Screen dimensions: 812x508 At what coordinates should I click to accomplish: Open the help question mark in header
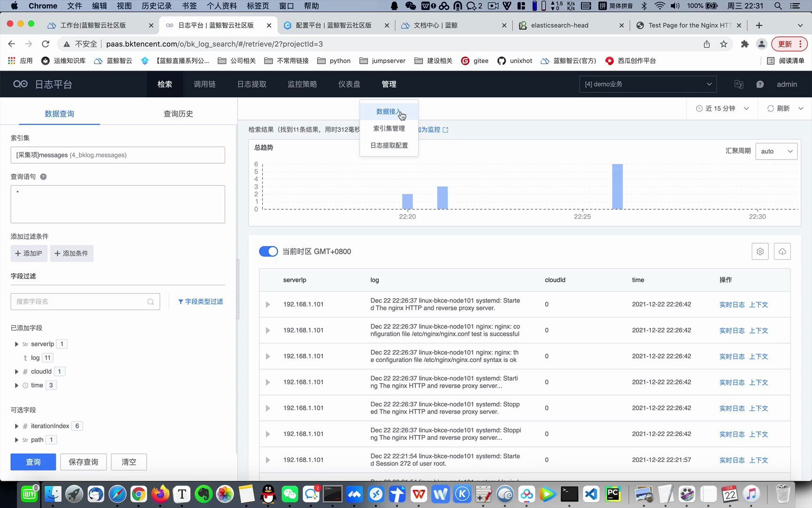coord(760,84)
